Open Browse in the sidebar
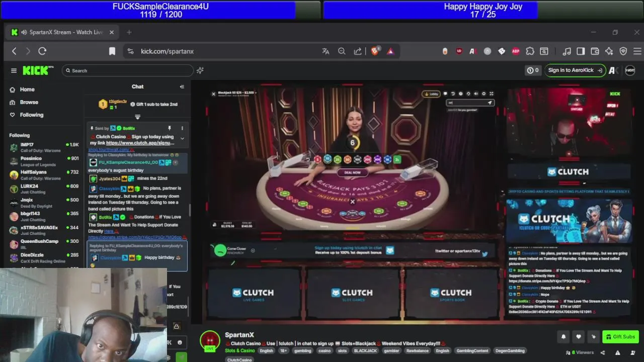Viewport: 644px width, 362px height. (29, 102)
